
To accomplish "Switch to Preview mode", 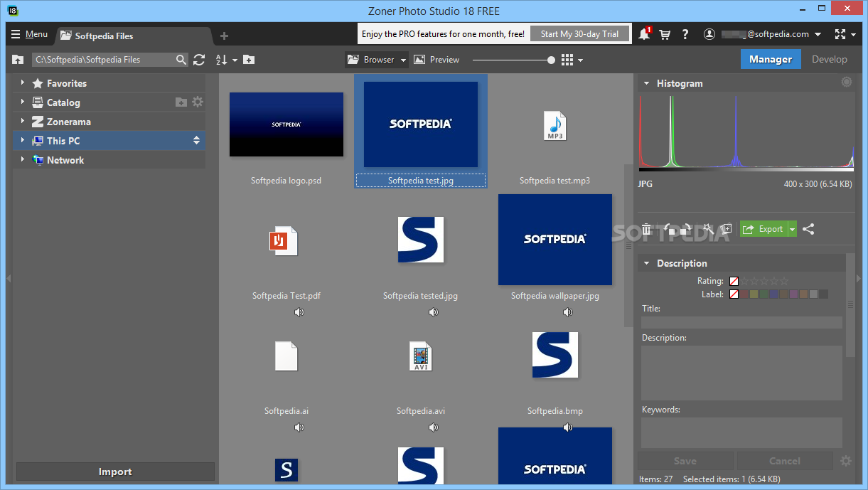I will [436, 60].
